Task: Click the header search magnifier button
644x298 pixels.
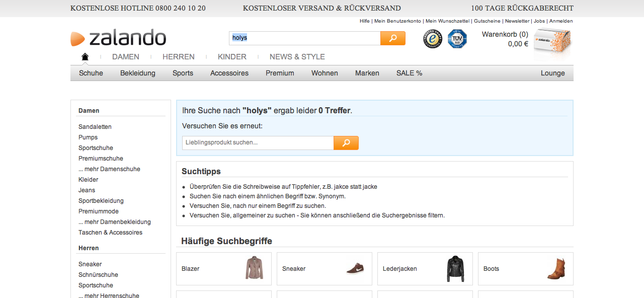Action: (x=392, y=38)
